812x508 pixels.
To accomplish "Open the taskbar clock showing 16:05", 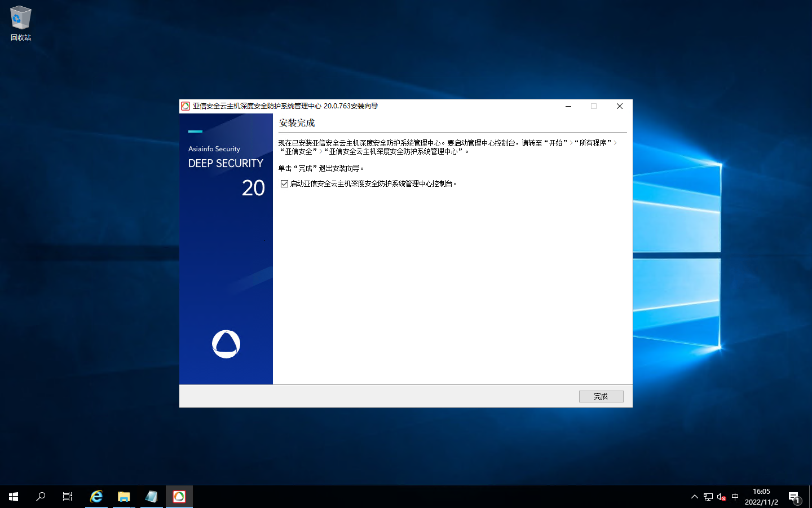I will [x=761, y=497].
